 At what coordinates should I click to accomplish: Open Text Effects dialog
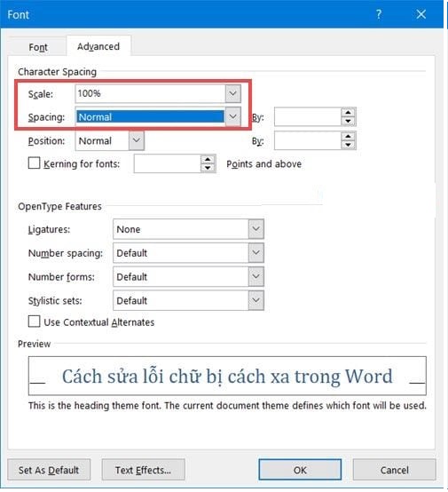click(144, 470)
